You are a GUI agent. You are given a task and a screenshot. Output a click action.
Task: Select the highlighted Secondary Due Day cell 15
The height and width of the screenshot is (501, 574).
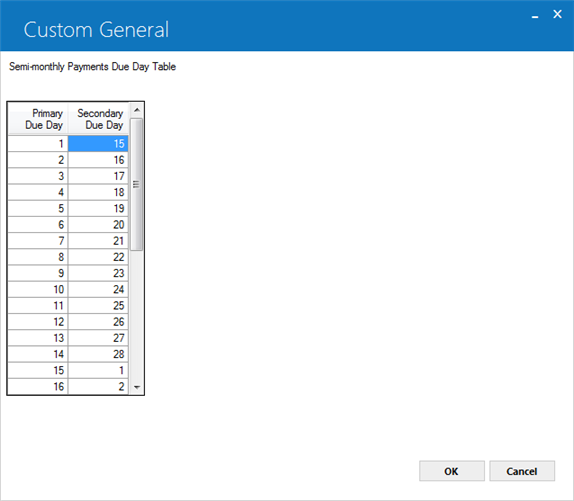98,143
